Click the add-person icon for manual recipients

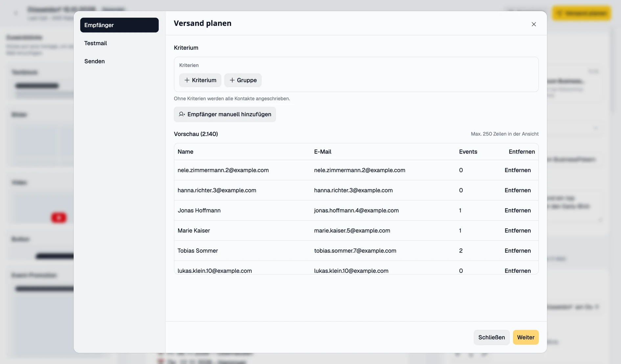coord(182,114)
